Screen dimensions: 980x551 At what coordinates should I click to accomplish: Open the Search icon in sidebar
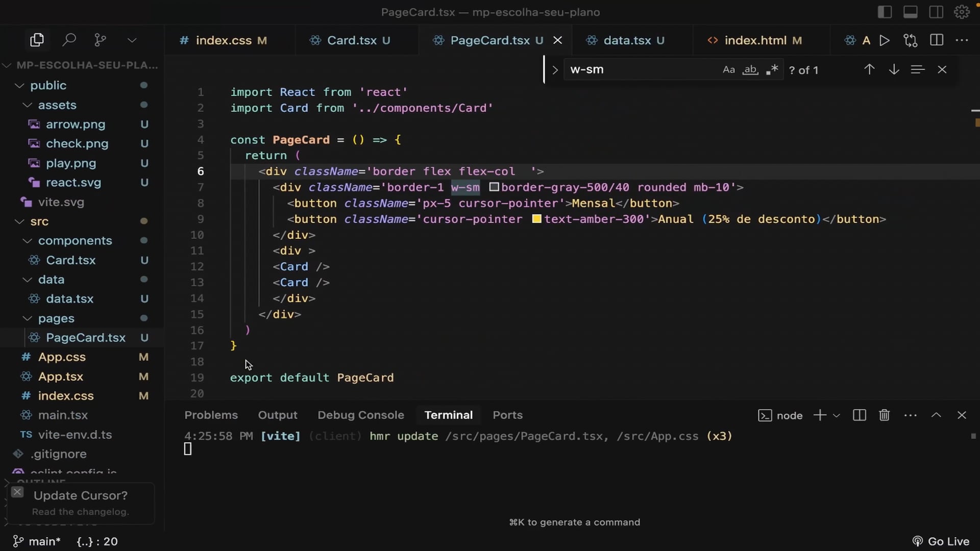69,40
